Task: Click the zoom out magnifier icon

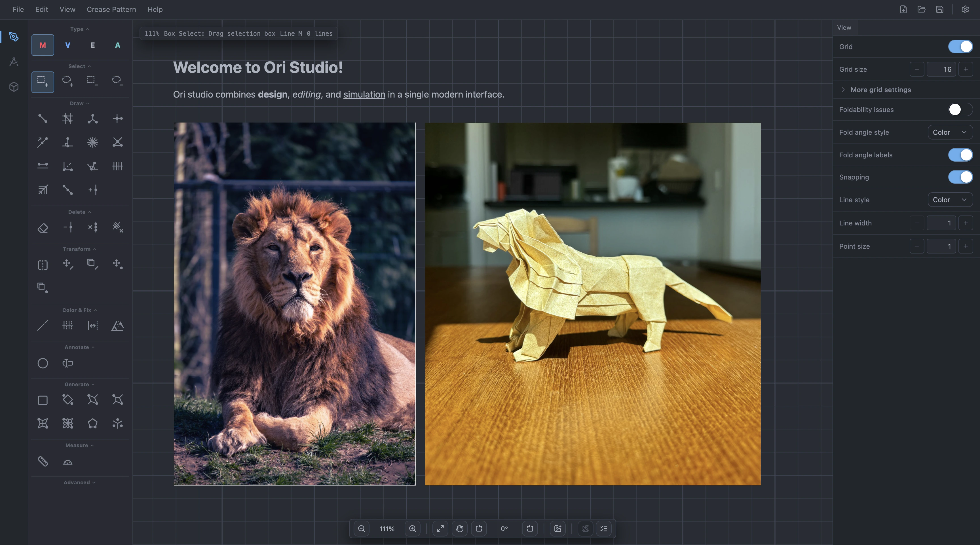Action: point(362,529)
